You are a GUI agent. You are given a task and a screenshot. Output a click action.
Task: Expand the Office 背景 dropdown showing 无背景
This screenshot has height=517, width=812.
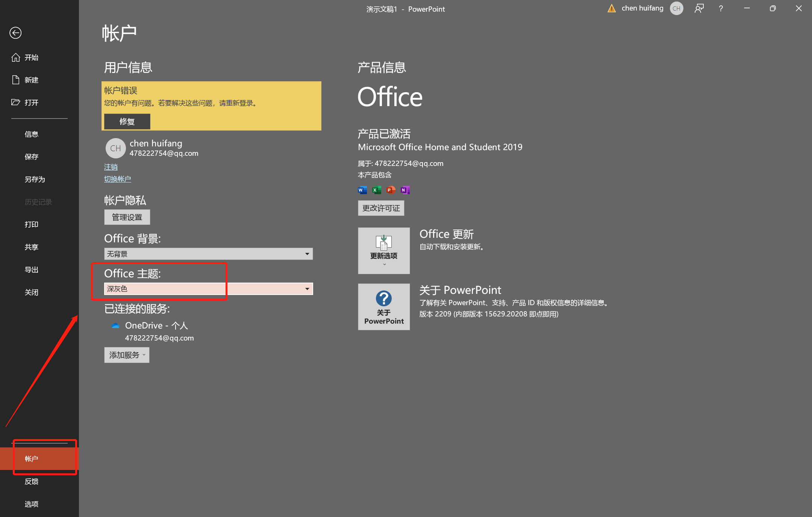pos(208,254)
